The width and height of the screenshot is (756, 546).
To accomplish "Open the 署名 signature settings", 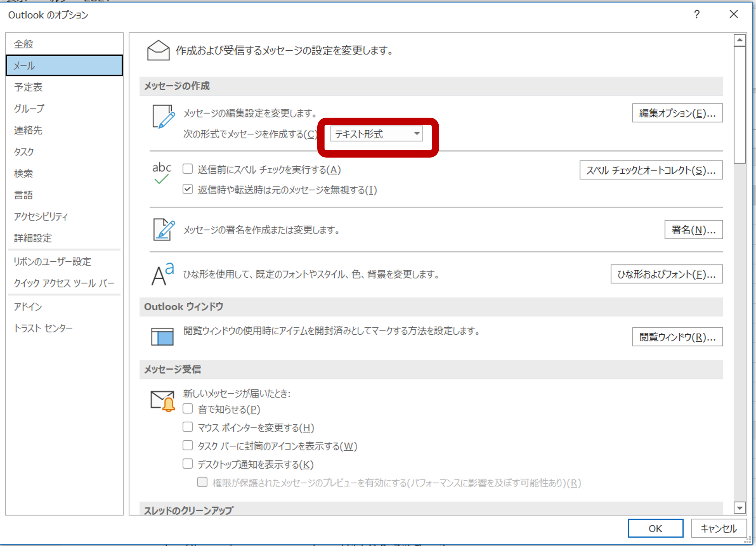I will pos(693,230).
